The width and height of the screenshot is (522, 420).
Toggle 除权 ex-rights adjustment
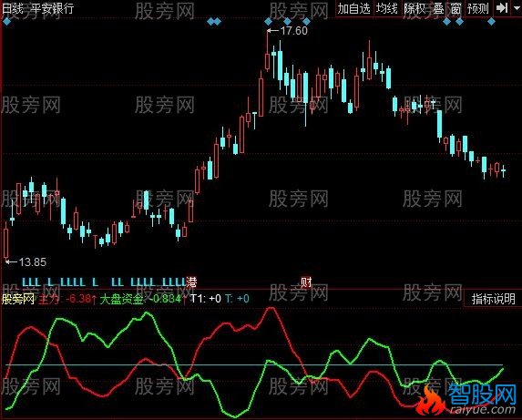(x=415, y=8)
